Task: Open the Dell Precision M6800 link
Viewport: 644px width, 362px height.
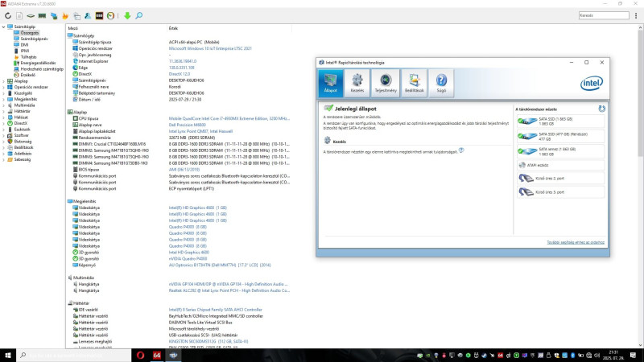Action: 187,125
